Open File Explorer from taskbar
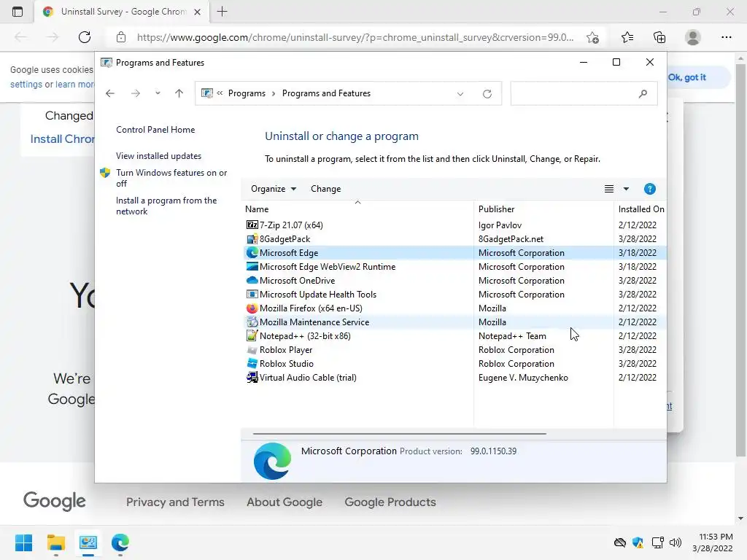 point(55,542)
